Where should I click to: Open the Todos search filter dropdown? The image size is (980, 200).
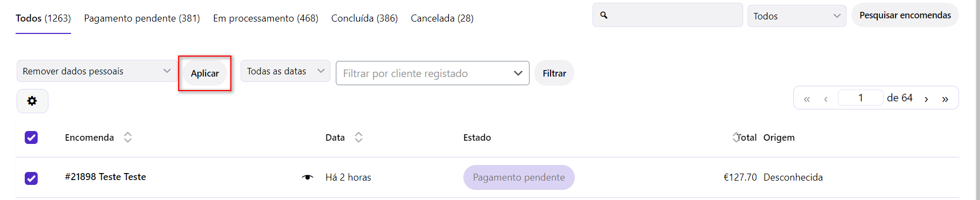pyautogui.click(x=796, y=16)
